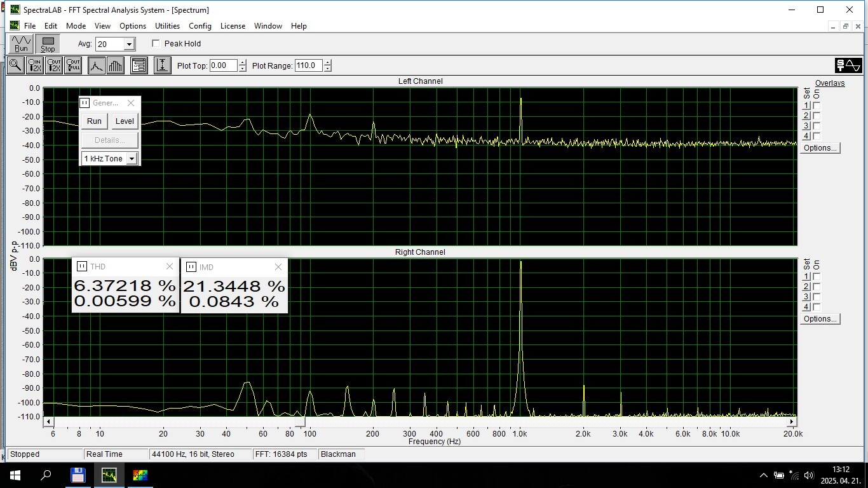Click the frequency scrollbar left arrow
This screenshot has height=488, width=868.
[48, 421]
